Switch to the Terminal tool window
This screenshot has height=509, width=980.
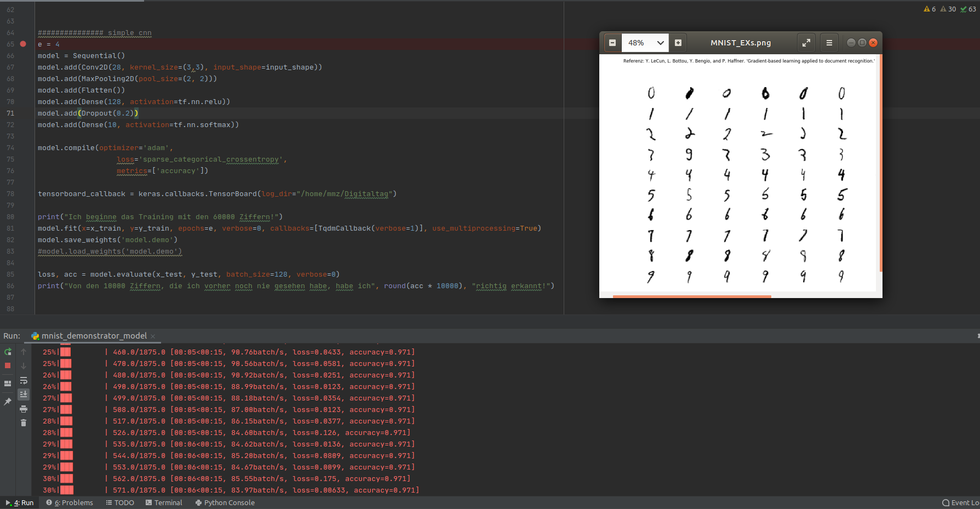164,502
